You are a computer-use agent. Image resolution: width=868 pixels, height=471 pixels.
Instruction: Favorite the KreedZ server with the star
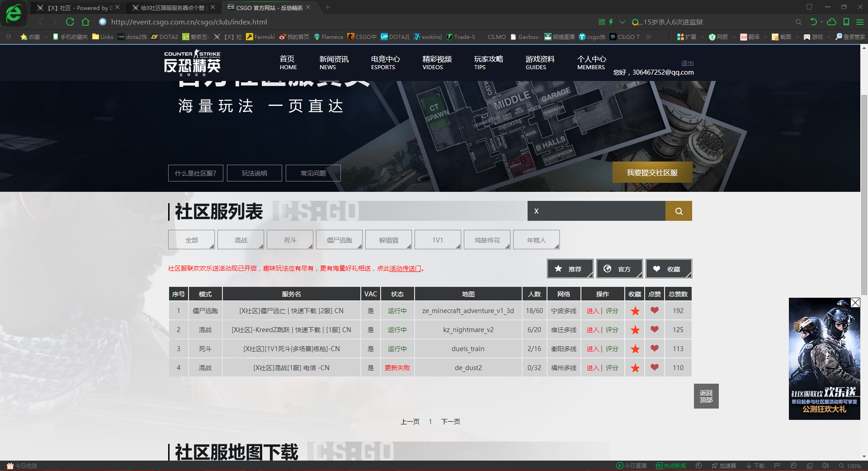tap(635, 329)
